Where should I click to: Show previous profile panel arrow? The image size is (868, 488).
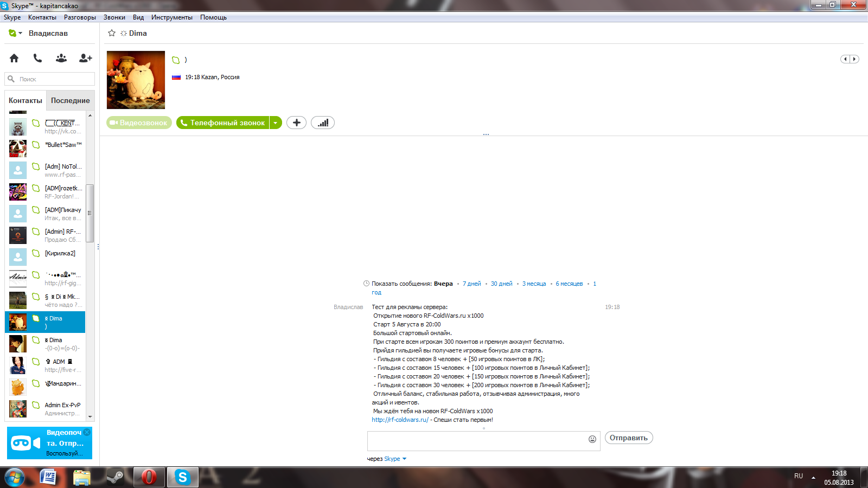coord(845,59)
